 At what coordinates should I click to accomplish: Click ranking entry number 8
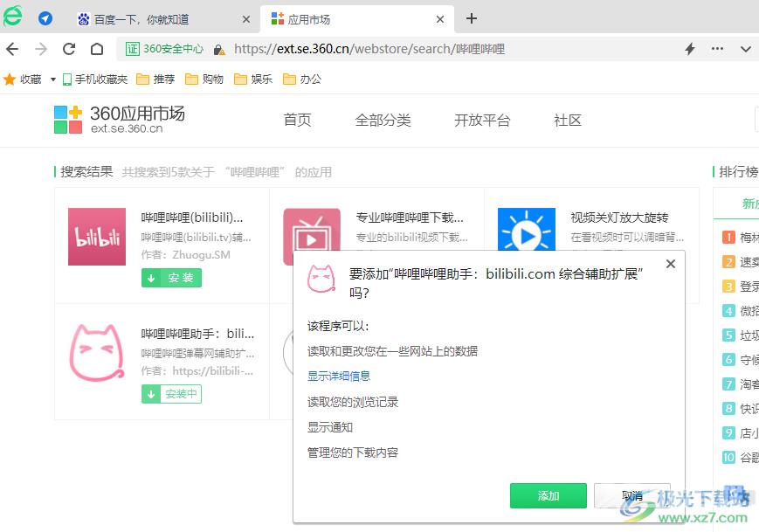tap(740, 409)
